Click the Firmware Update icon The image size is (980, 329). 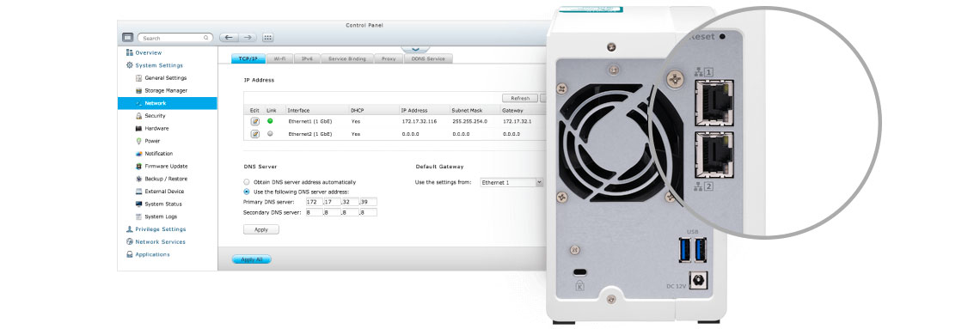(138, 166)
